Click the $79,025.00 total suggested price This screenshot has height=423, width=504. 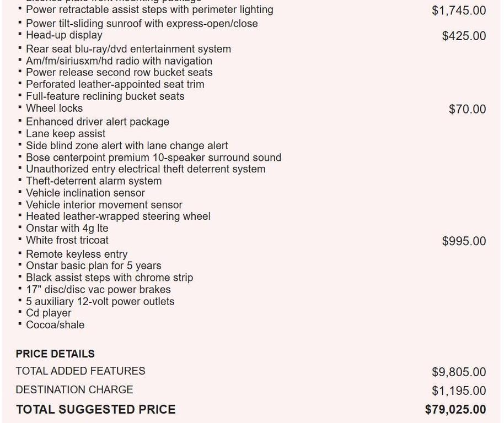455,410
